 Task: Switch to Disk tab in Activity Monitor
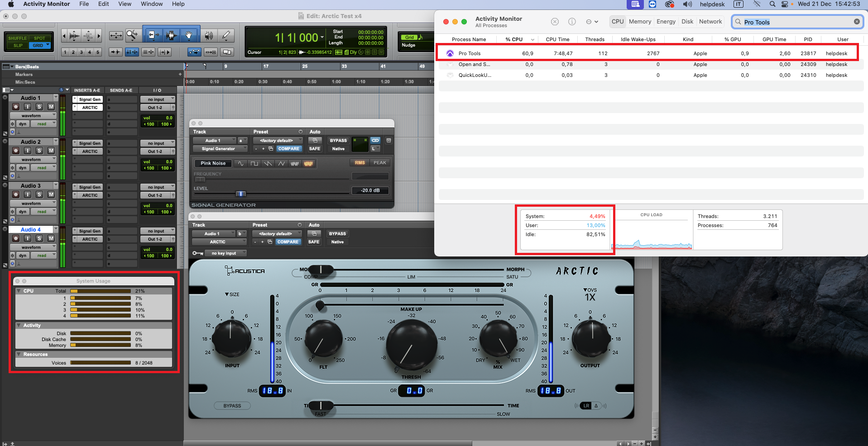(x=687, y=22)
